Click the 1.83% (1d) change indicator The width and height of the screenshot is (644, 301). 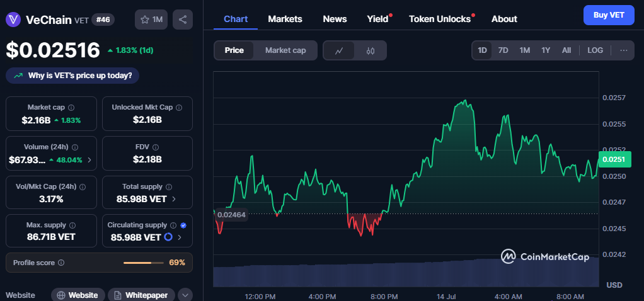tap(130, 50)
